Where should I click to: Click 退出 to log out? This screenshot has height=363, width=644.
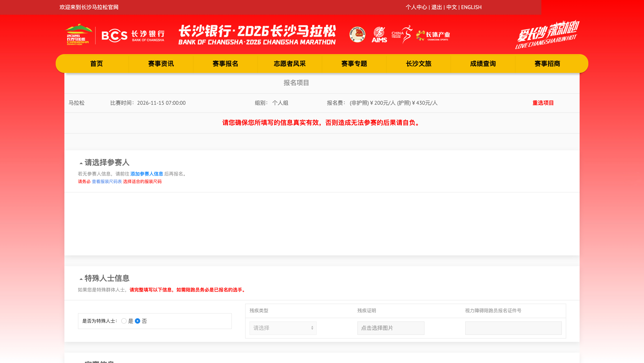click(x=437, y=7)
